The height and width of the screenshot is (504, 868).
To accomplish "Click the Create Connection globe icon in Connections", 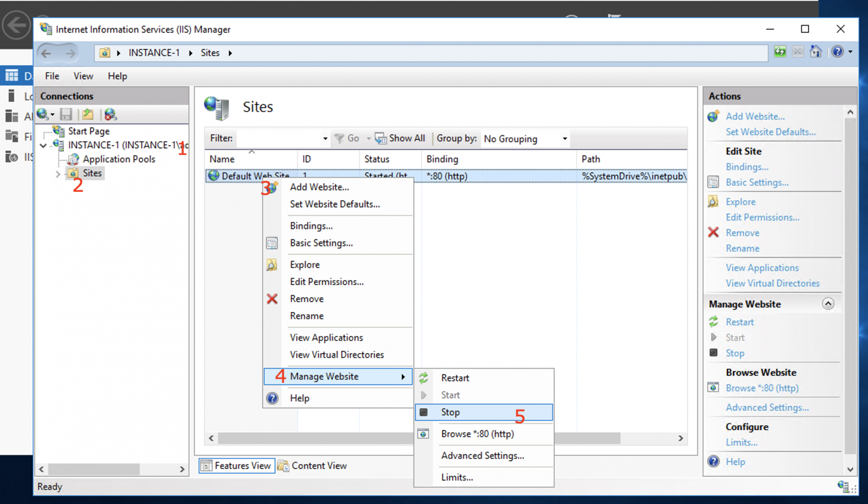I will tap(42, 114).
